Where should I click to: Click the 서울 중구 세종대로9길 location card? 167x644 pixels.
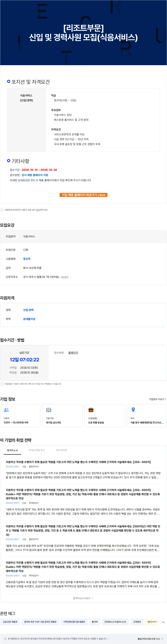[x=147, y=415]
